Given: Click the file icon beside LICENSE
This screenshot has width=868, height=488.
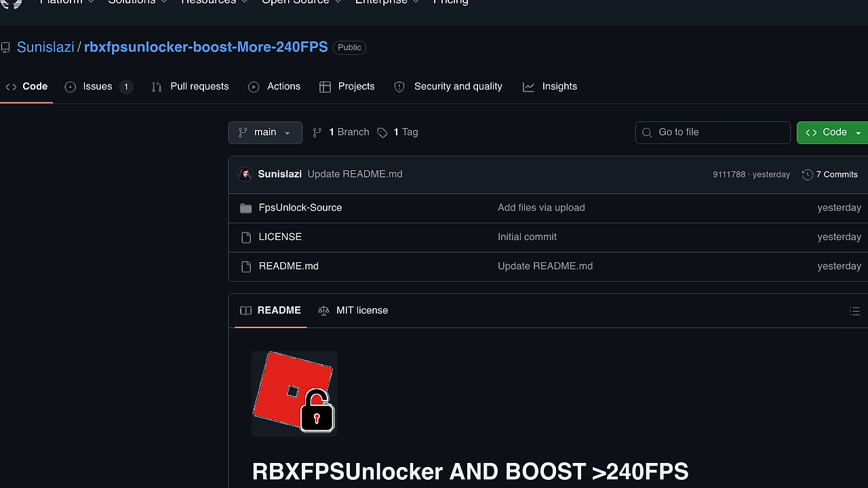Looking at the screenshot, I should [x=246, y=237].
